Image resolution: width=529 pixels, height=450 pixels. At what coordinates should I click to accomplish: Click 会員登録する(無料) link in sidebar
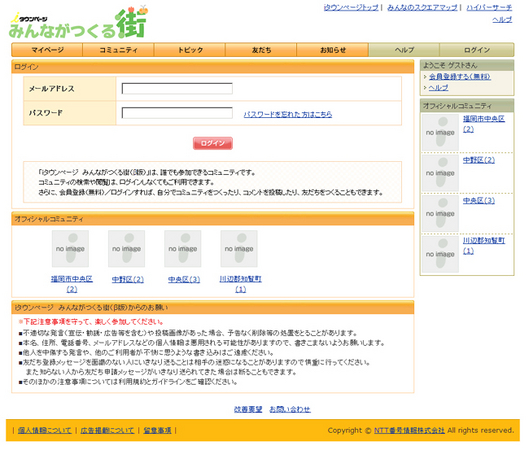[x=460, y=77]
